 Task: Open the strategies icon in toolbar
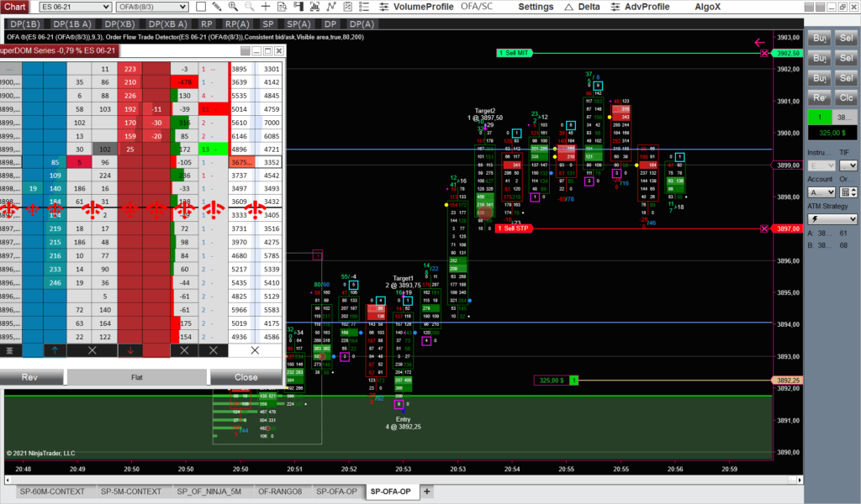click(x=347, y=7)
